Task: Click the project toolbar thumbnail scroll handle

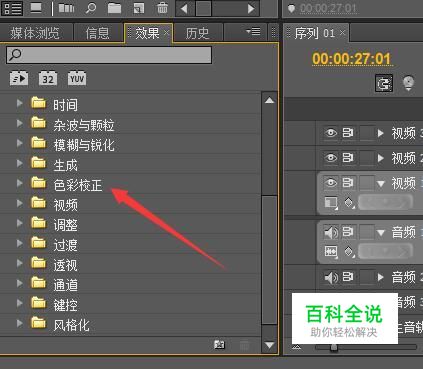Action: pyautogui.click(x=203, y=8)
